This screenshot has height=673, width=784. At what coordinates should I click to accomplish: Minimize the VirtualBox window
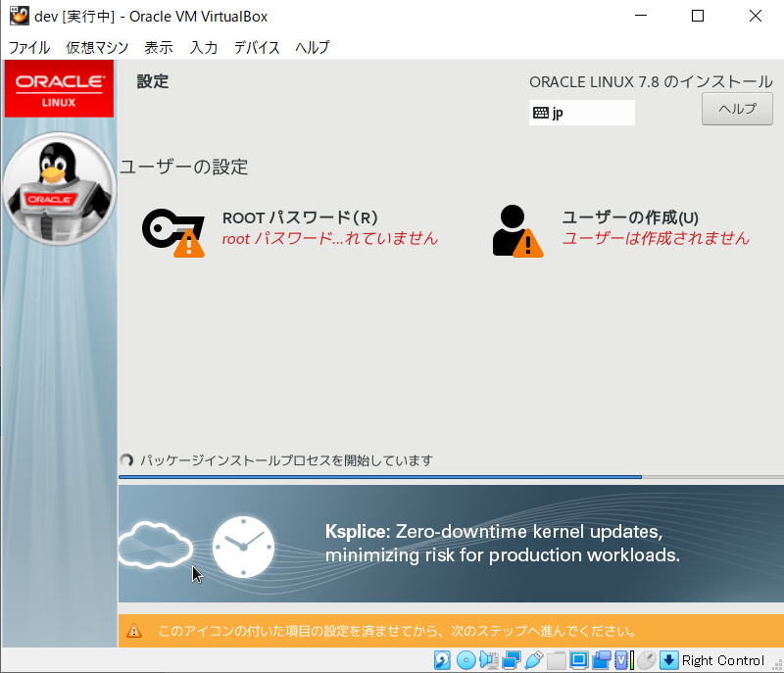[641, 16]
